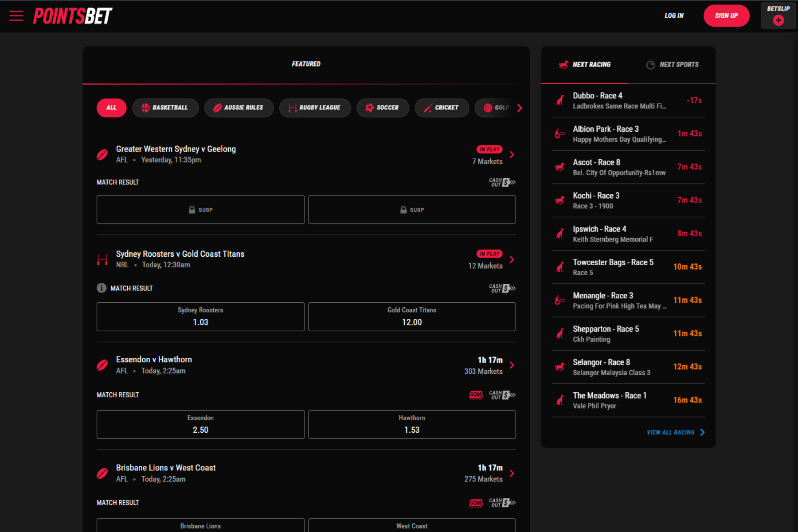Click Cash Out icon for Brisbane Lions match
This screenshot has height=532, width=798.
pos(502,502)
